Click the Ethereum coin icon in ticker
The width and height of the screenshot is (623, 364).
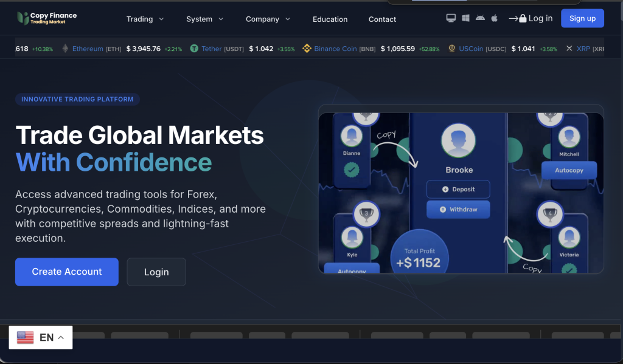point(66,49)
